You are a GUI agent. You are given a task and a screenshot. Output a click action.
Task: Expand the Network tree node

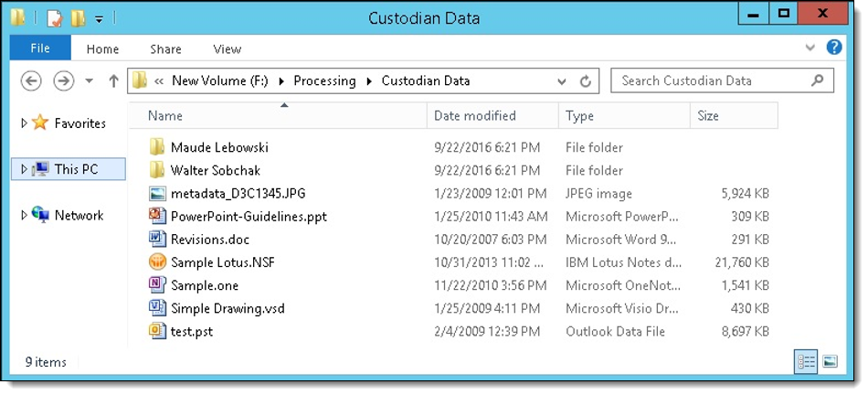25,216
